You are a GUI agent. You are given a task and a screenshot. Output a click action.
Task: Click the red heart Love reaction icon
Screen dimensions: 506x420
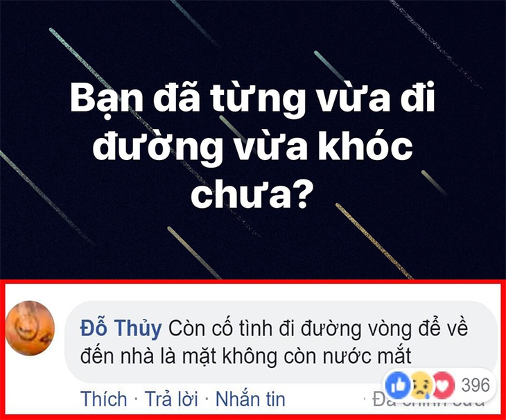tap(444, 385)
